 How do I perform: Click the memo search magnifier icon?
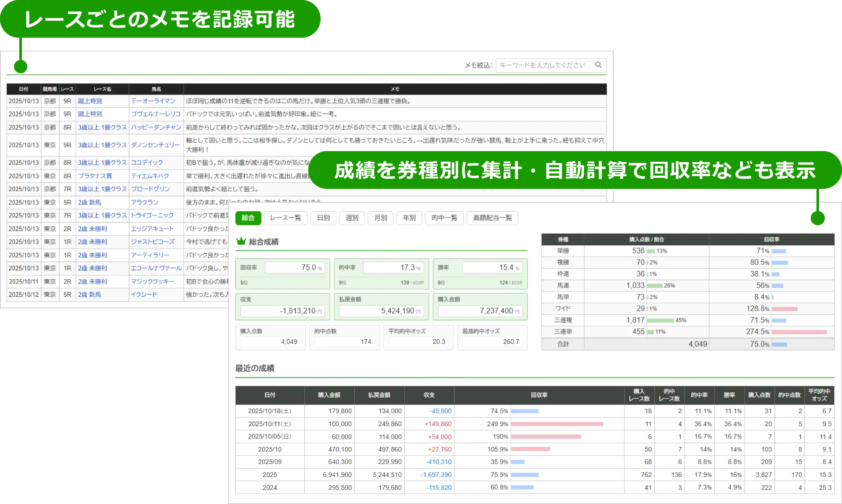[598, 65]
